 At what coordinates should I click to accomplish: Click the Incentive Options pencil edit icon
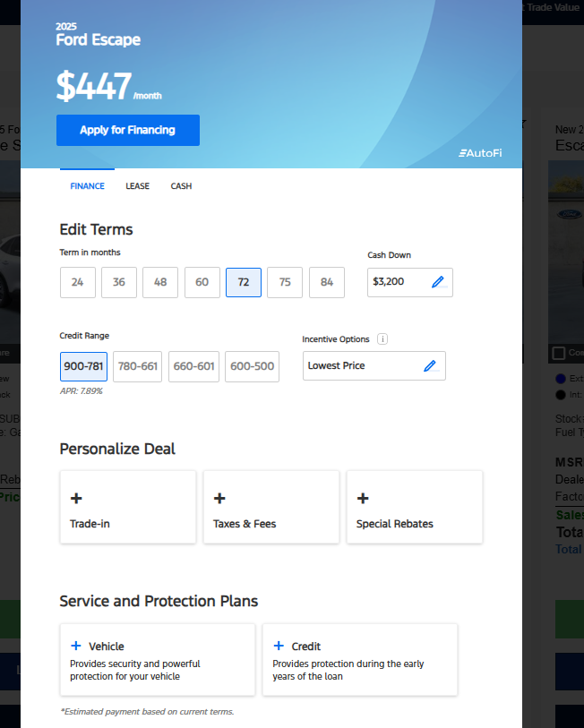coord(430,365)
